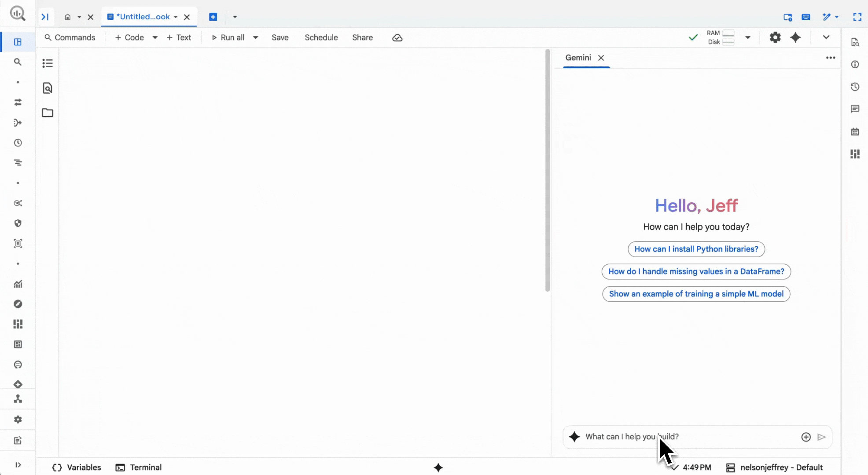Expand the new tab options arrow
The height and width of the screenshot is (475, 868).
point(235,17)
